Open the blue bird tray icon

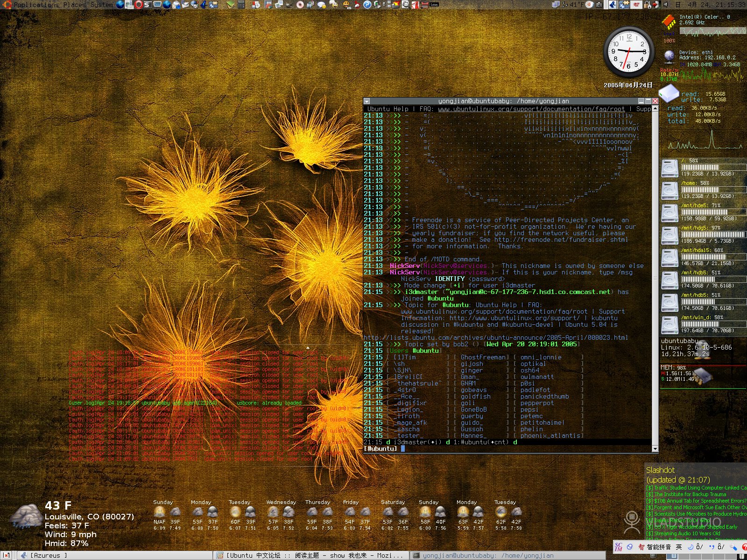click(x=612, y=5)
